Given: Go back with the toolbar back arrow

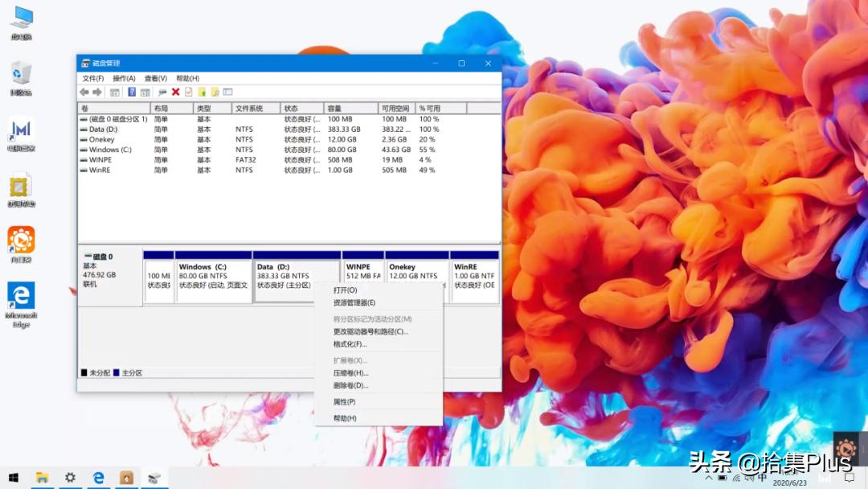Looking at the screenshot, I should 84,92.
